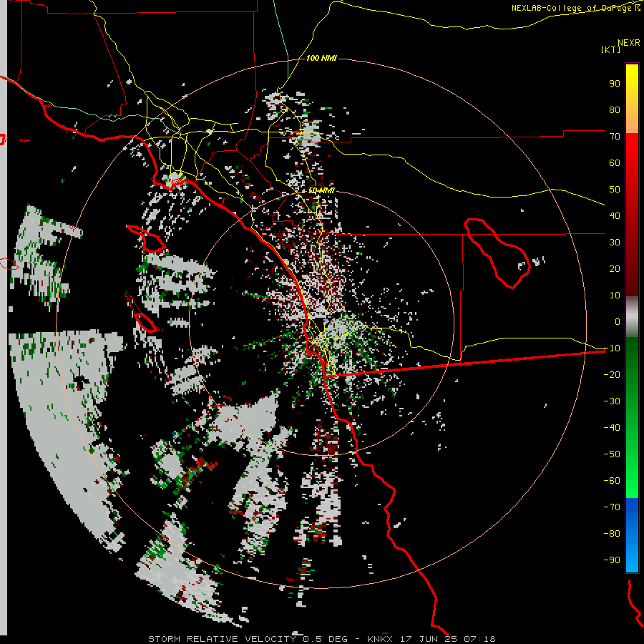Viewport: 644px width, 644px height.
Task: Click the 17 JUN 25 date in caption
Action: 429,639
